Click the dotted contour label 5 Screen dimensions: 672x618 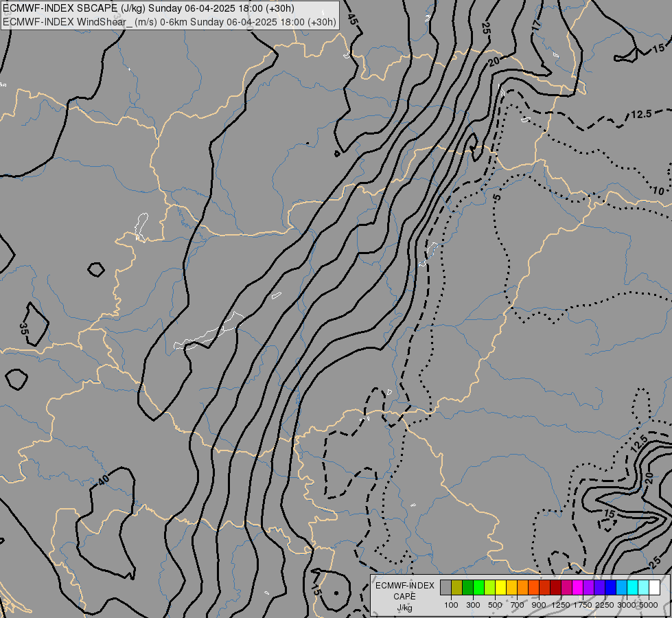coord(497,197)
